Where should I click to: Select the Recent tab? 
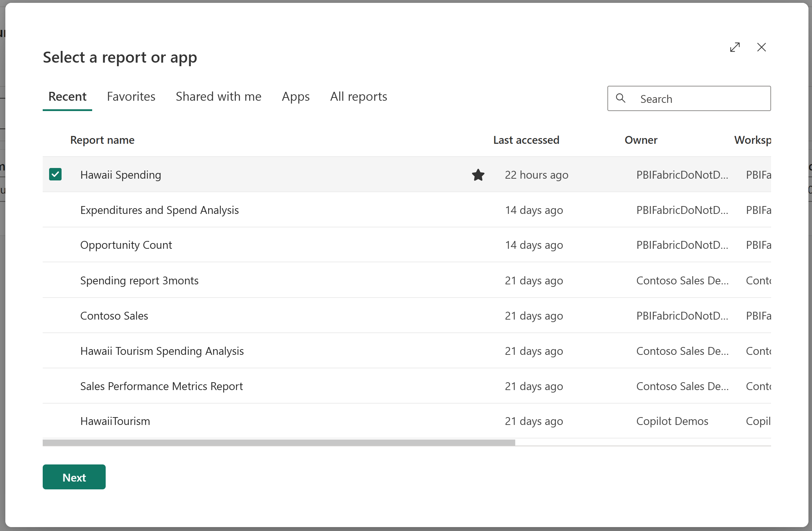point(67,96)
